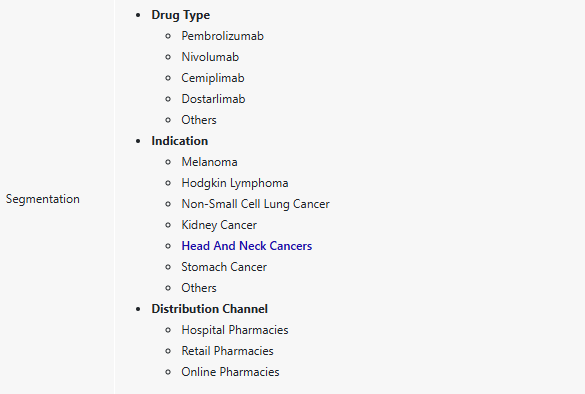Click the Online Pharmacies entry
The width and height of the screenshot is (585, 394).
click(x=230, y=372)
